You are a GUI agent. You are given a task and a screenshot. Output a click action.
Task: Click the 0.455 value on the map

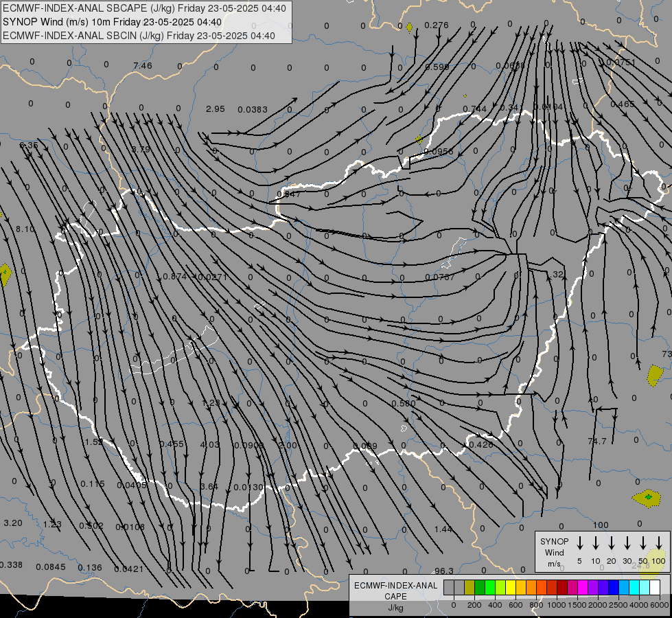click(172, 444)
